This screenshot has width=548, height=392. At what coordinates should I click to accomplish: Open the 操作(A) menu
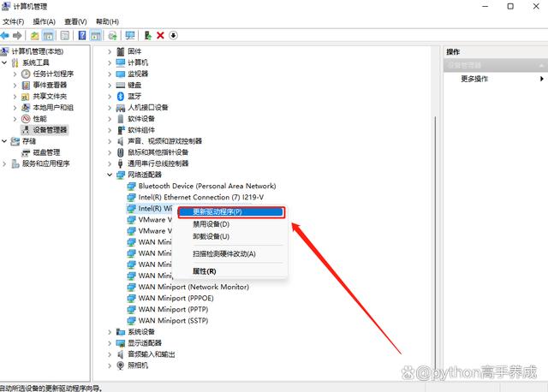(44, 21)
